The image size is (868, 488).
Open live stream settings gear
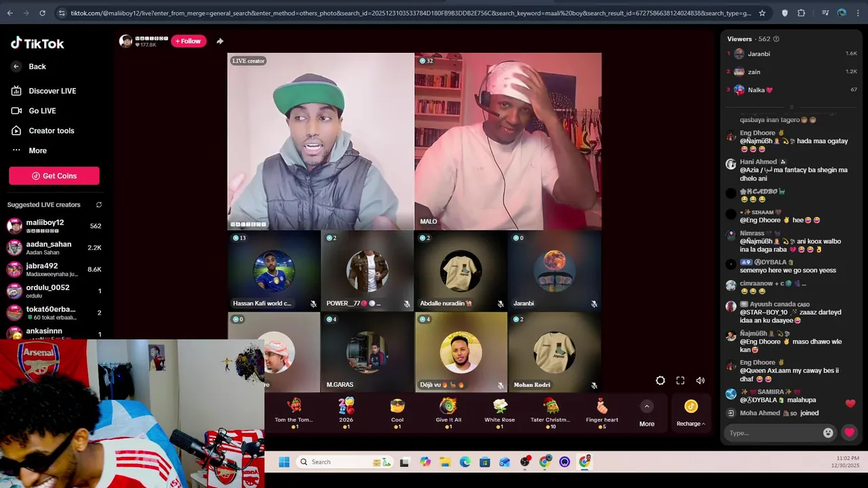[660, 381]
